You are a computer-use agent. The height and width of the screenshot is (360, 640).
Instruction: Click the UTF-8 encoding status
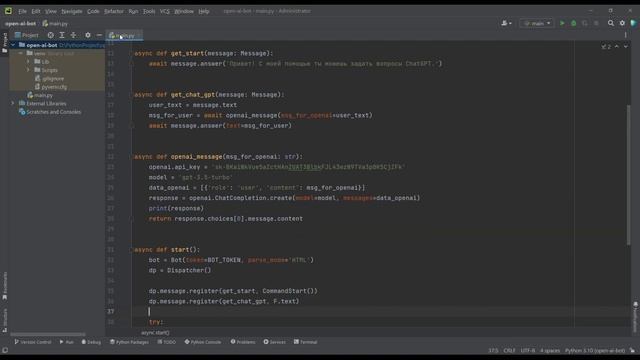[528, 351]
